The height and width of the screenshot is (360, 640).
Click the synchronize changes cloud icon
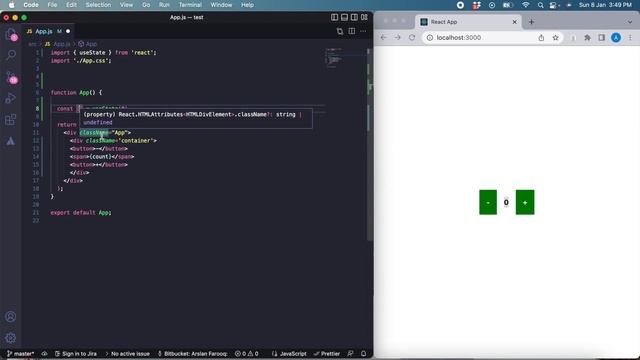(44, 353)
